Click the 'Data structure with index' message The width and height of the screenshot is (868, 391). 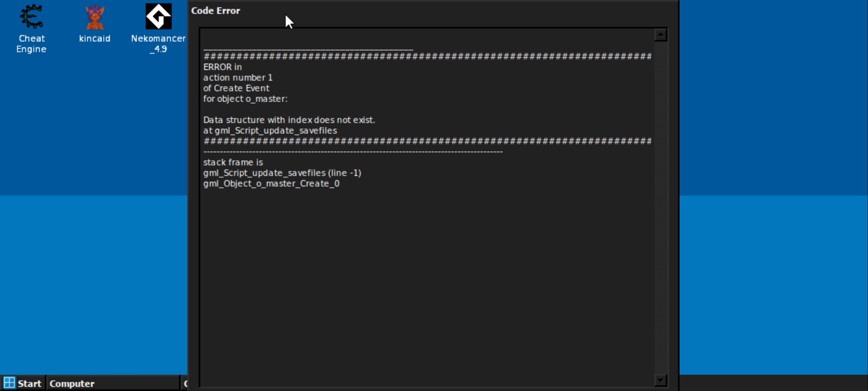pyautogui.click(x=289, y=120)
